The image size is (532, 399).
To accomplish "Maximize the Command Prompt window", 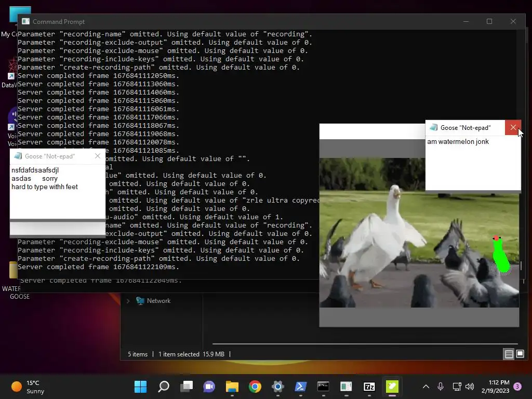I will (x=489, y=21).
